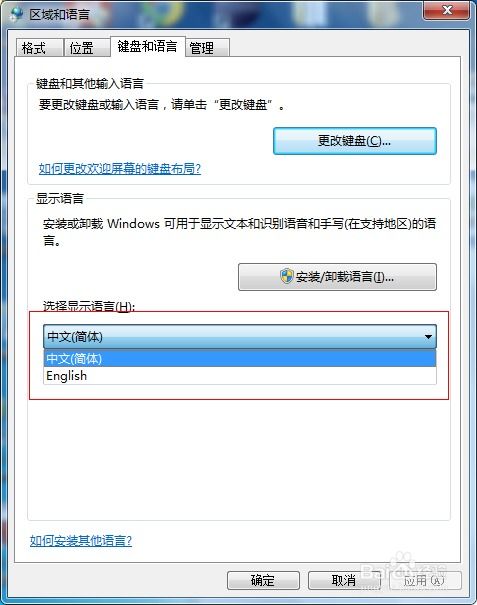Screen dimensions: 477x605
Task: Click the 应用(A) button
Action: click(425, 580)
